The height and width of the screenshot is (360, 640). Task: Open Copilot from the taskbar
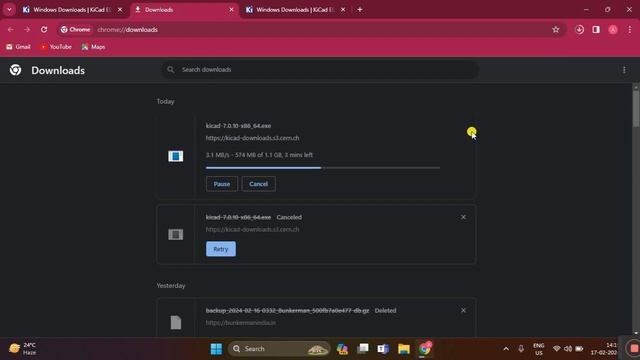coord(342,349)
